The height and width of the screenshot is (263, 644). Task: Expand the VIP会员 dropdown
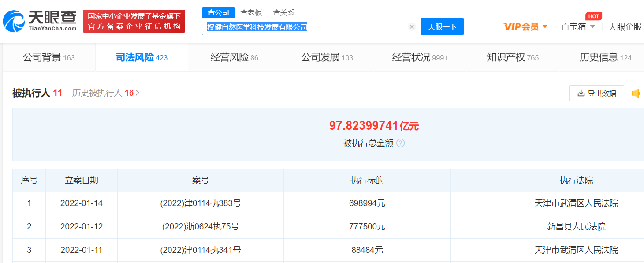point(525,27)
